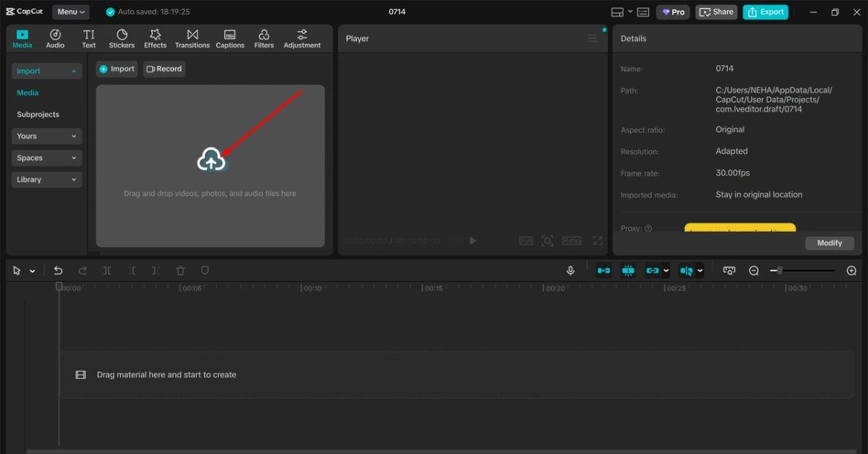Expand the Library section in sidebar
The width and height of the screenshot is (868, 454).
click(46, 179)
